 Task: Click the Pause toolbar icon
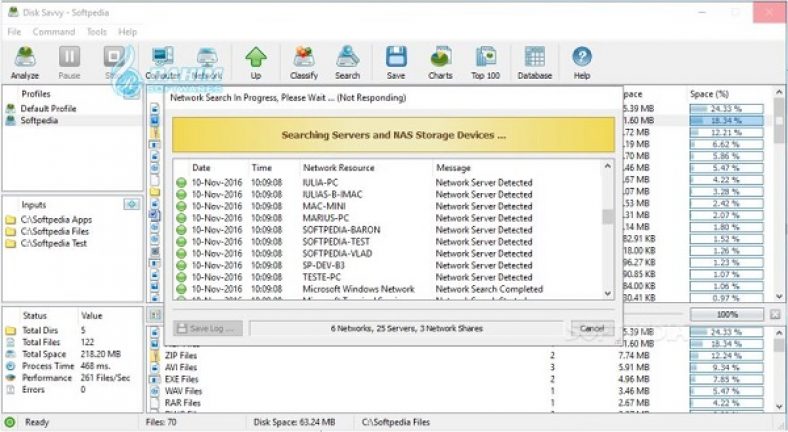69,62
